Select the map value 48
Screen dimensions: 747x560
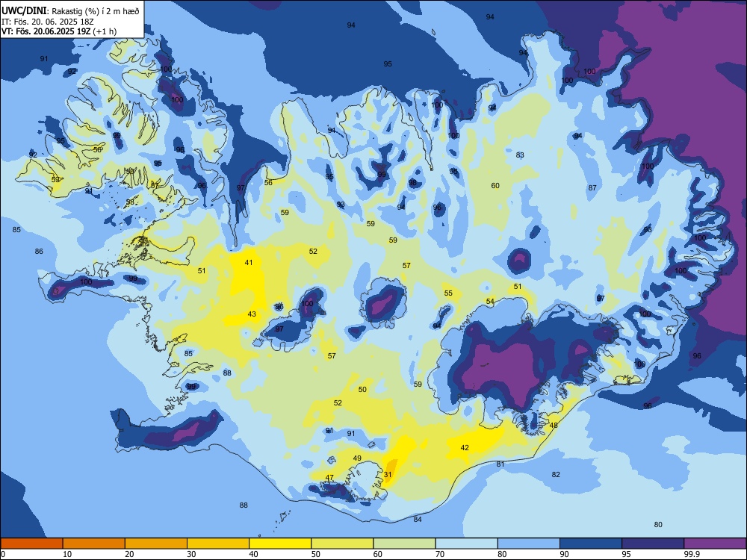(x=554, y=426)
